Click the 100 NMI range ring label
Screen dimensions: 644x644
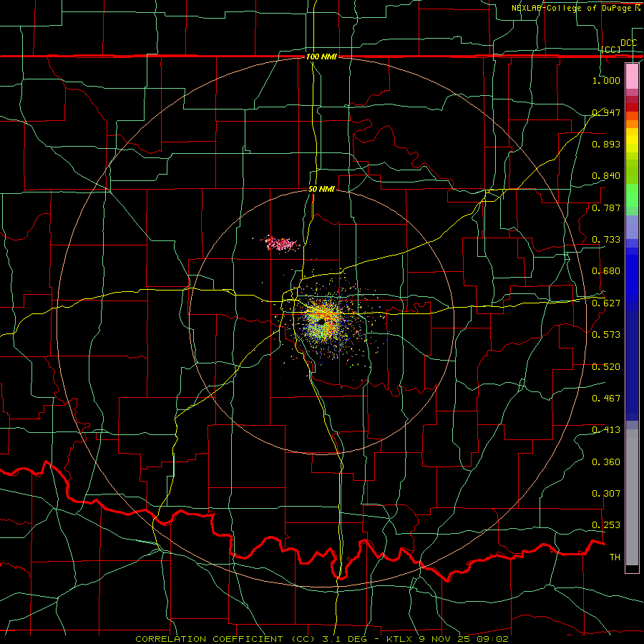321,57
